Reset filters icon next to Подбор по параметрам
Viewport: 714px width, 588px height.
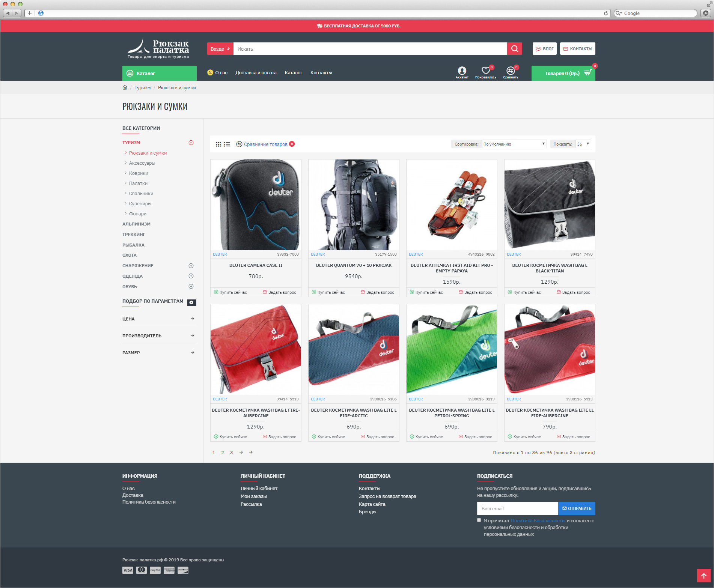[191, 302]
